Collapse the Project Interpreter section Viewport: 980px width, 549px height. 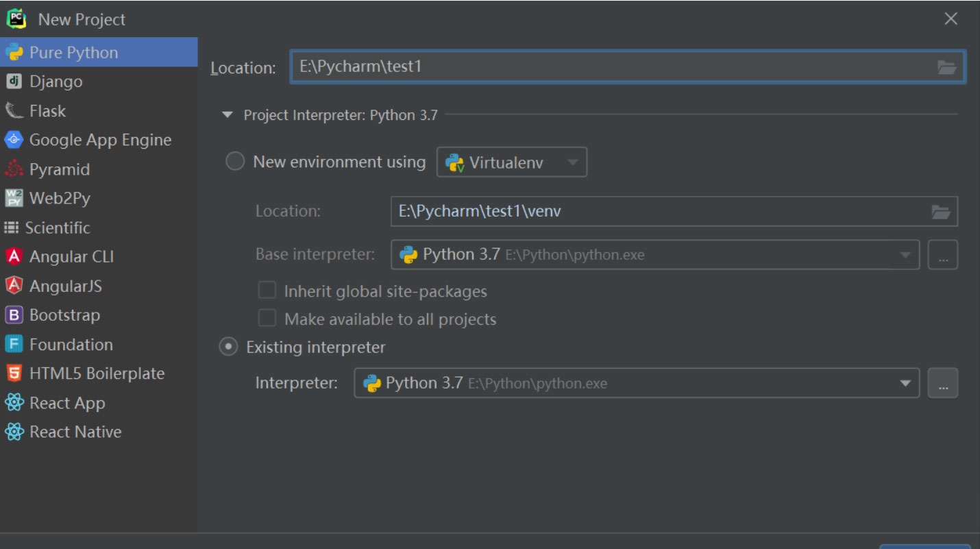pos(228,115)
